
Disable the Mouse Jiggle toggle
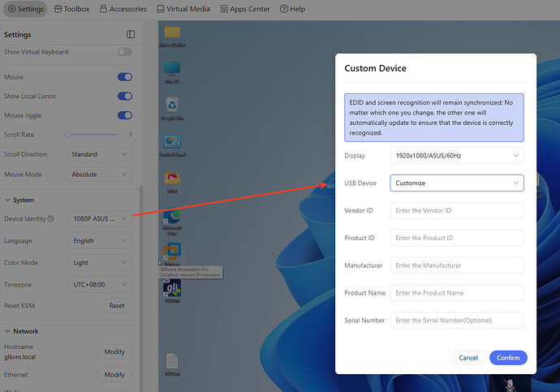pos(124,116)
